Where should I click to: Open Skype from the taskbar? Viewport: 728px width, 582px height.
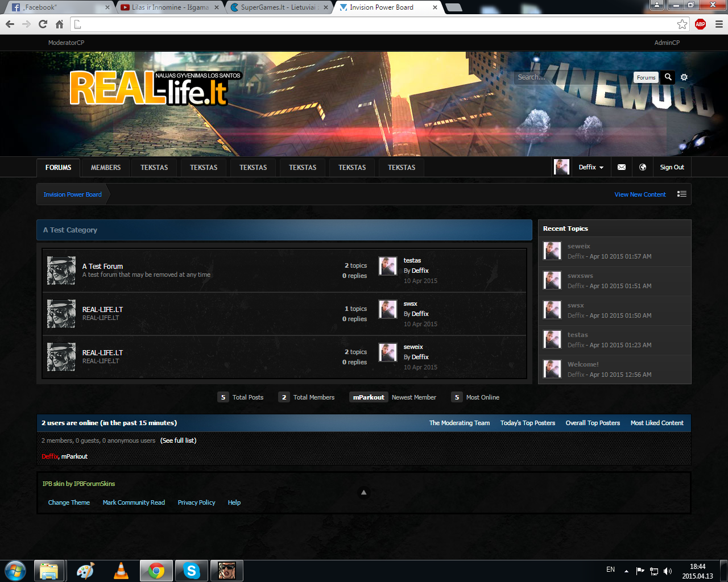(192, 571)
